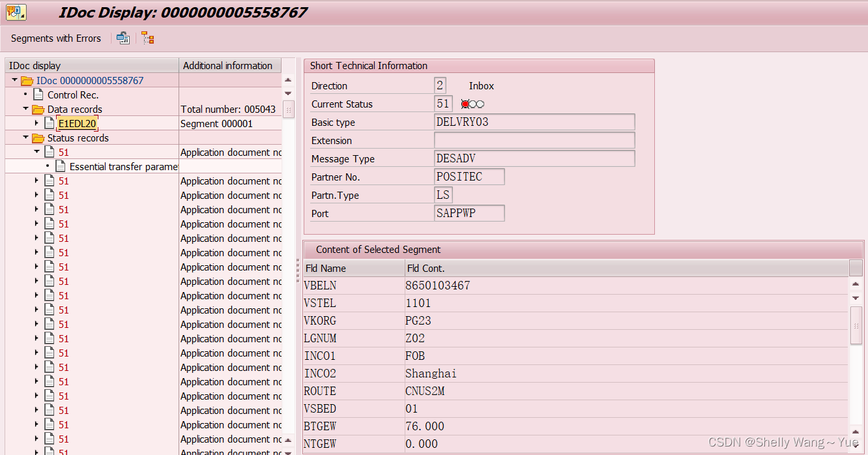Collapse the Status records branch
Viewport: 868px width, 455px height.
pyautogui.click(x=26, y=138)
